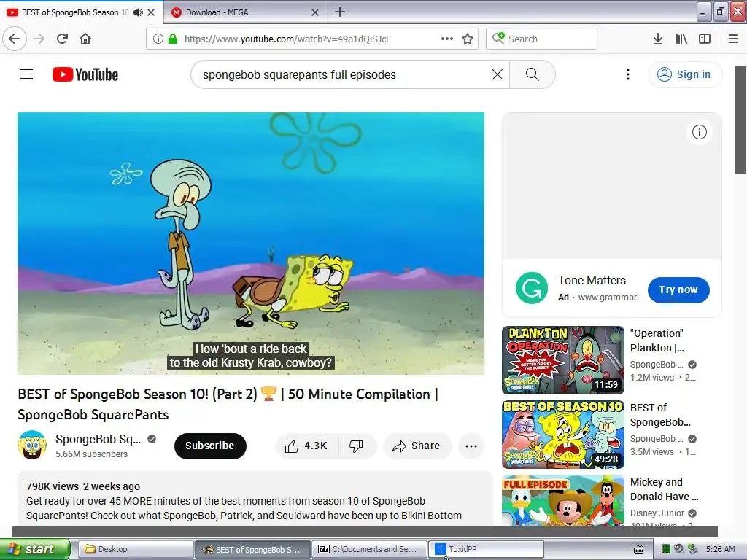Viewport: 747px width, 560px height.
Task: Open the Windows start menu
Action: 34,549
